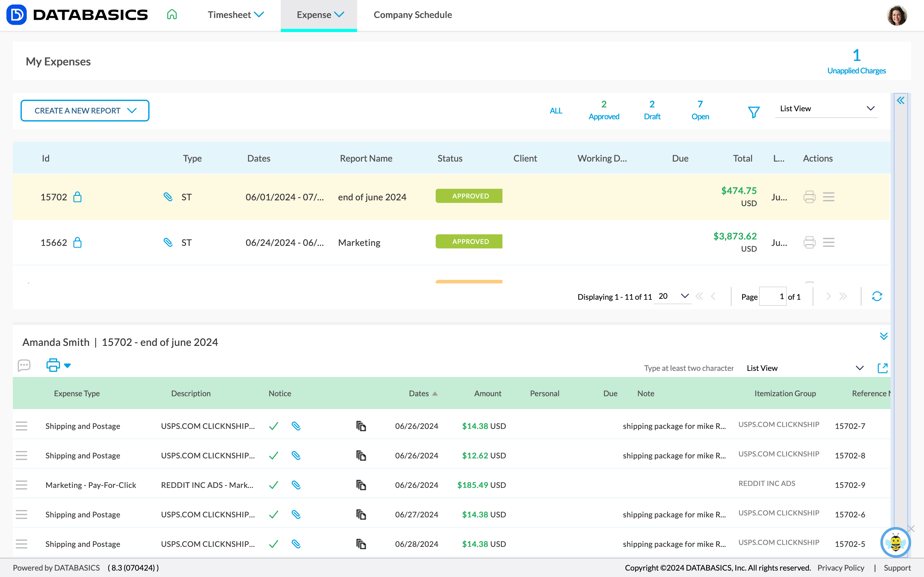Open the Expense dropdown in the top navigation
Viewport: 924px width, 577px height.
point(319,15)
